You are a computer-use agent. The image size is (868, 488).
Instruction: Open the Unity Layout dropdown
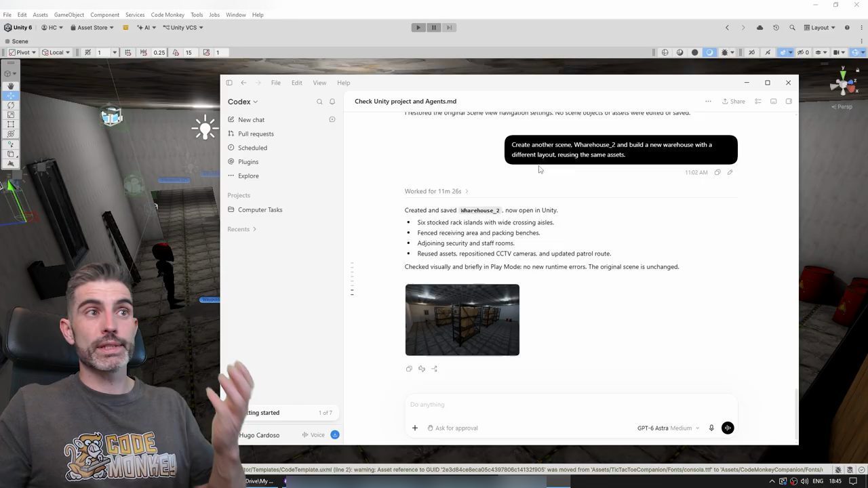(819, 28)
